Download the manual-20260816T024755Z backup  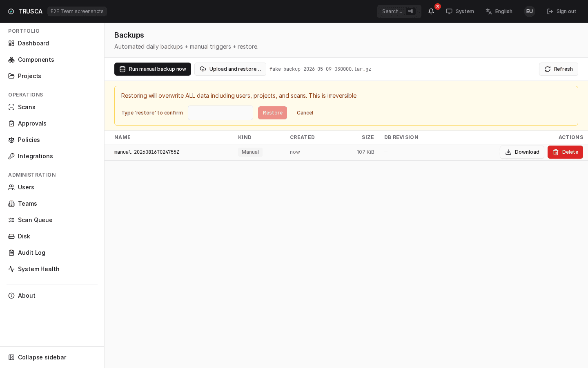[522, 152]
